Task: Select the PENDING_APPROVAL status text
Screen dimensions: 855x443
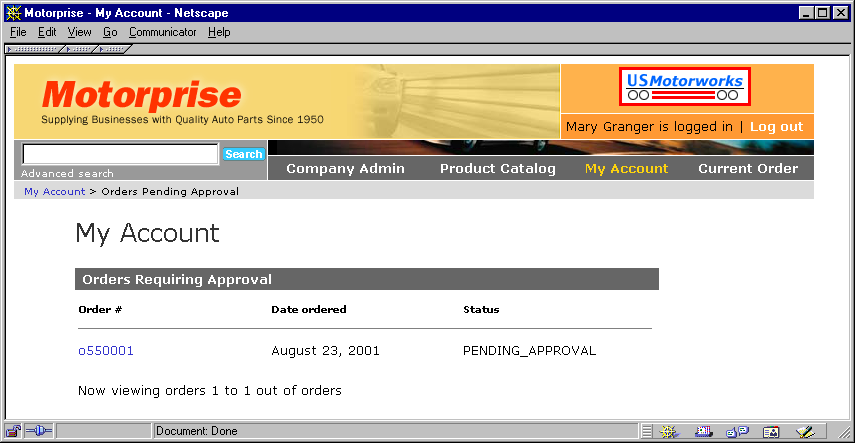Action: [x=529, y=351]
